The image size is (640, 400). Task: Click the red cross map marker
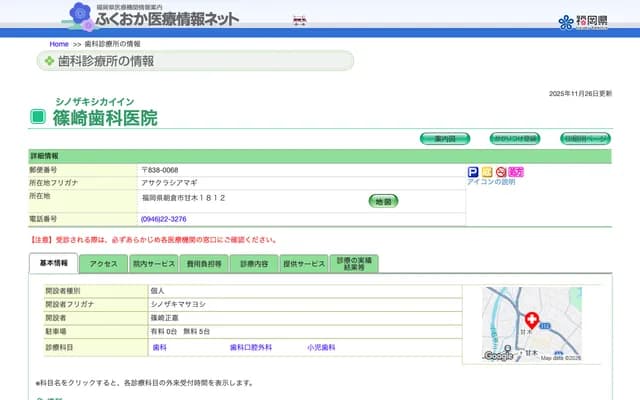tap(531, 317)
